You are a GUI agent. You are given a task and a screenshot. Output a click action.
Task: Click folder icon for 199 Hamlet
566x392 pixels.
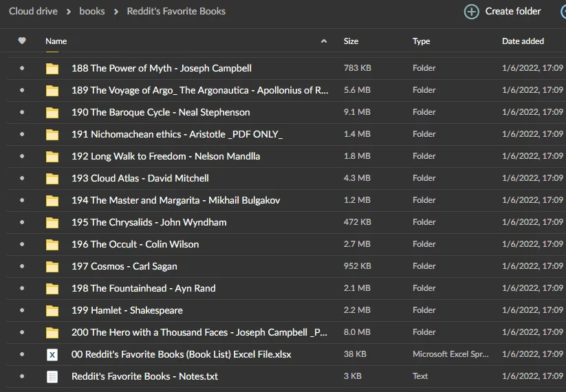(52, 310)
